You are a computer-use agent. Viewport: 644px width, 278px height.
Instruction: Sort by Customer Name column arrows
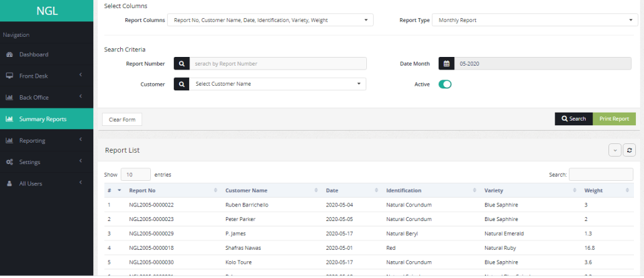pos(316,191)
